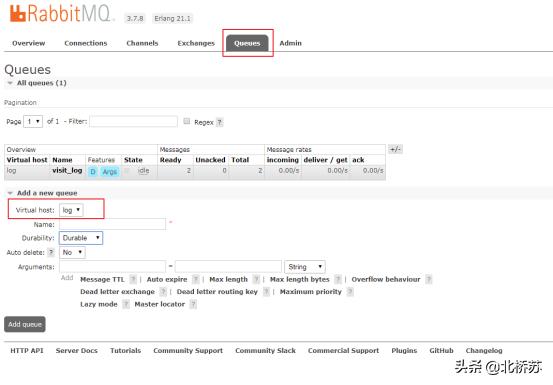Viewport: 553px width, 385px height.
Task: Add Auto expire argument
Action: pyautogui.click(x=167, y=279)
